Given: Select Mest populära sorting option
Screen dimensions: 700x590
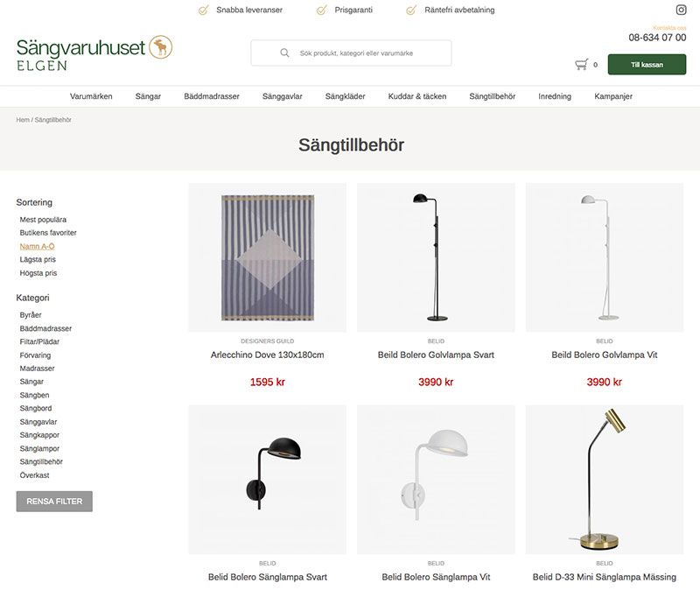Looking at the screenshot, I should [x=43, y=220].
